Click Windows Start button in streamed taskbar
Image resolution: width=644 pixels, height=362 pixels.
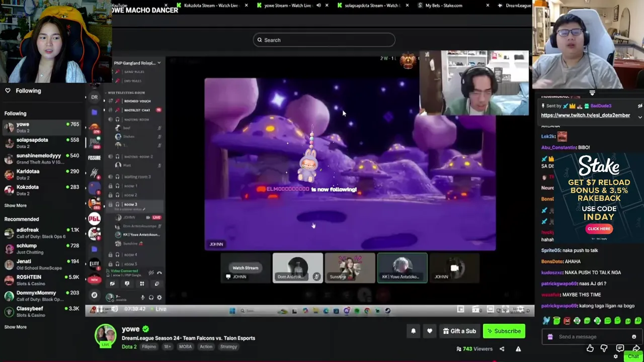(232, 311)
